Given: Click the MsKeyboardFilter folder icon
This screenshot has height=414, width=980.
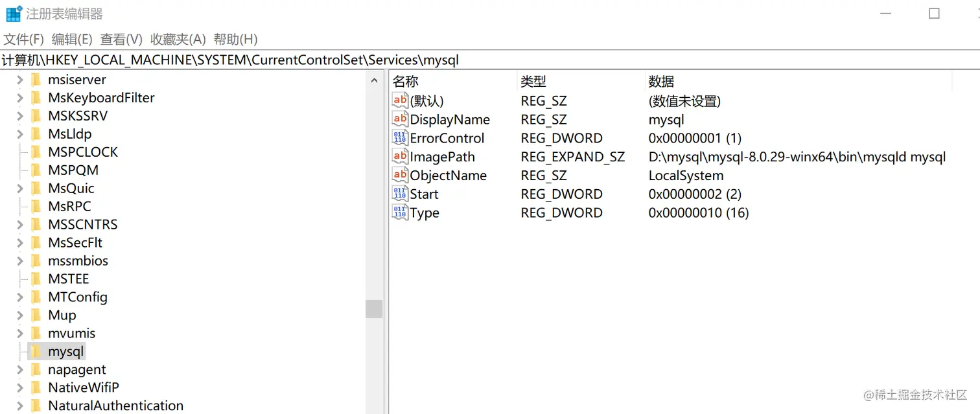Looking at the screenshot, I should [36, 98].
